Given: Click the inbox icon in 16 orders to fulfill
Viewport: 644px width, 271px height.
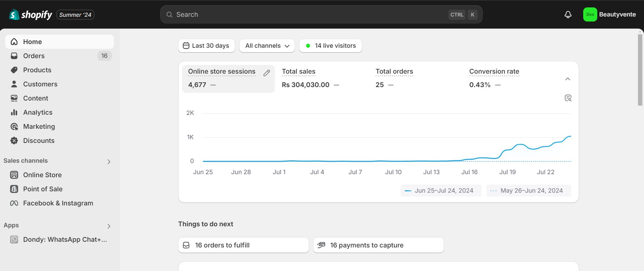Looking at the screenshot, I should pyautogui.click(x=186, y=245).
